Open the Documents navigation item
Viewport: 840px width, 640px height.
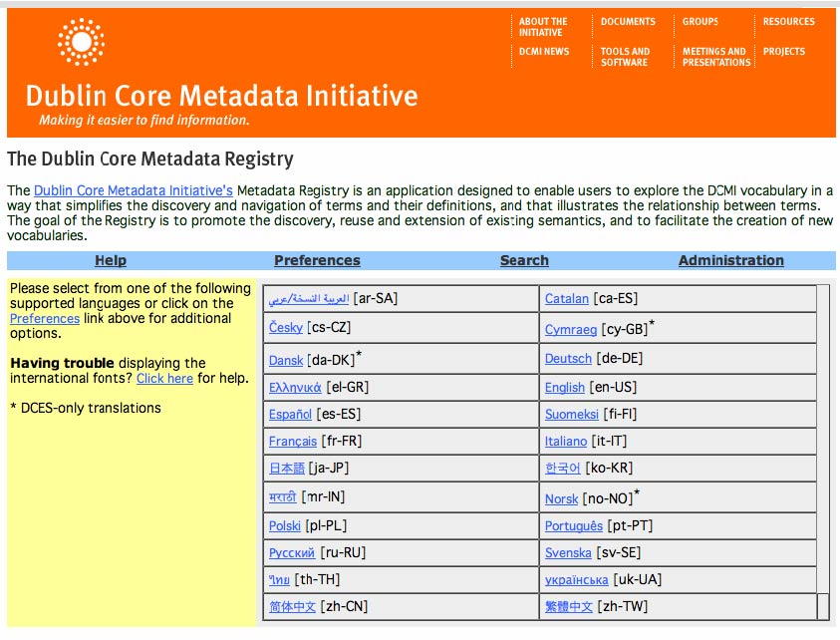628,21
